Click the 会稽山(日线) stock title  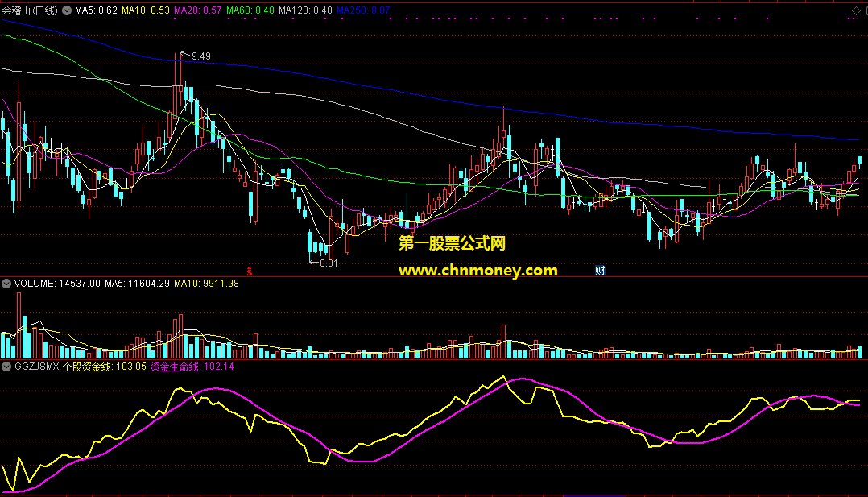coord(30,10)
